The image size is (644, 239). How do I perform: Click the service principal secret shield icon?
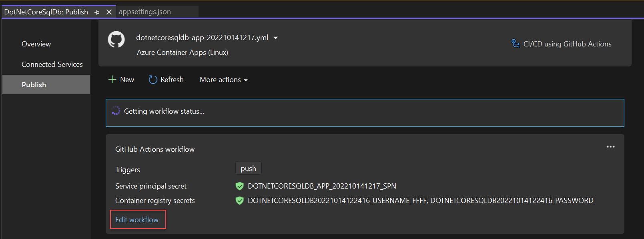(240, 186)
